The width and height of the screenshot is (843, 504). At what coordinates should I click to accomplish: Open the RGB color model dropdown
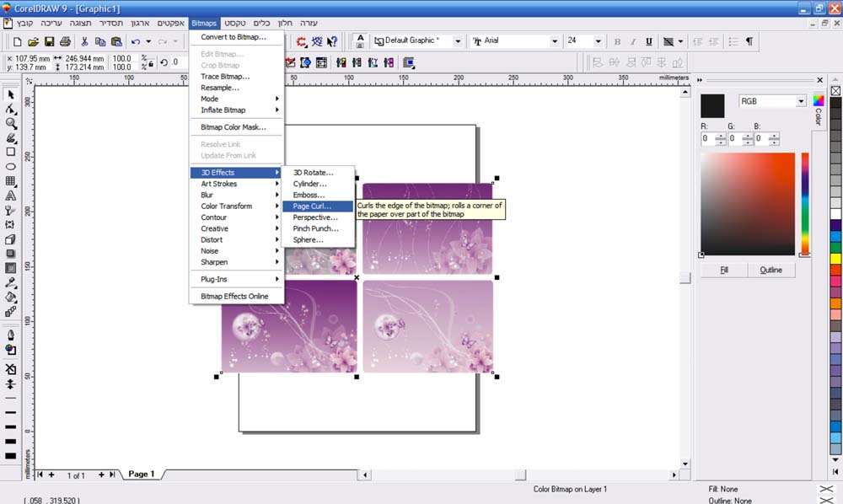click(801, 101)
